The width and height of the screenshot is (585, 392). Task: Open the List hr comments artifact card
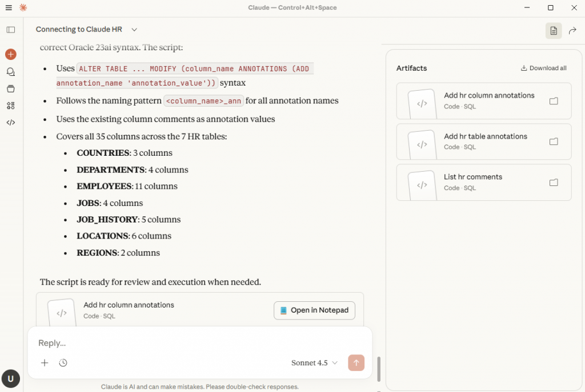click(483, 183)
